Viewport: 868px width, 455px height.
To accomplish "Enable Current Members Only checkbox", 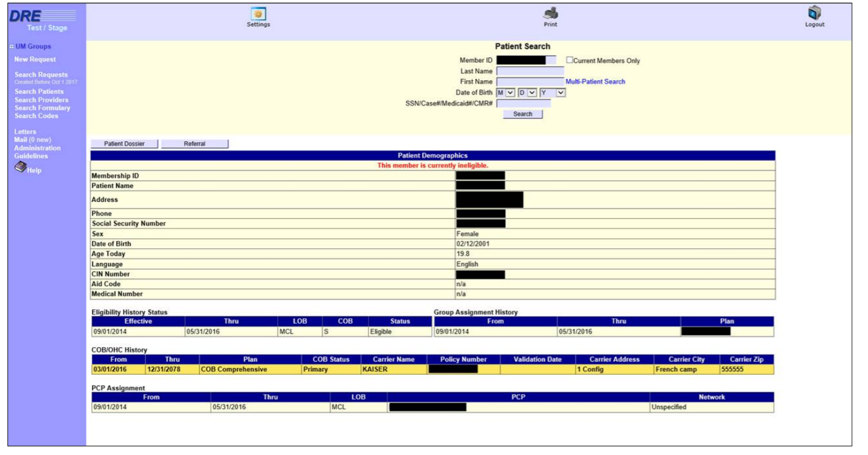I will 569,60.
